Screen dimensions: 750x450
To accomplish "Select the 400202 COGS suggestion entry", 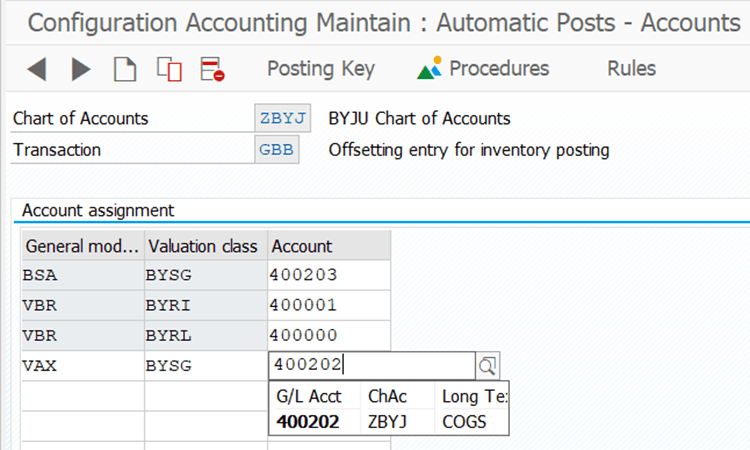I will (x=388, y=421).
